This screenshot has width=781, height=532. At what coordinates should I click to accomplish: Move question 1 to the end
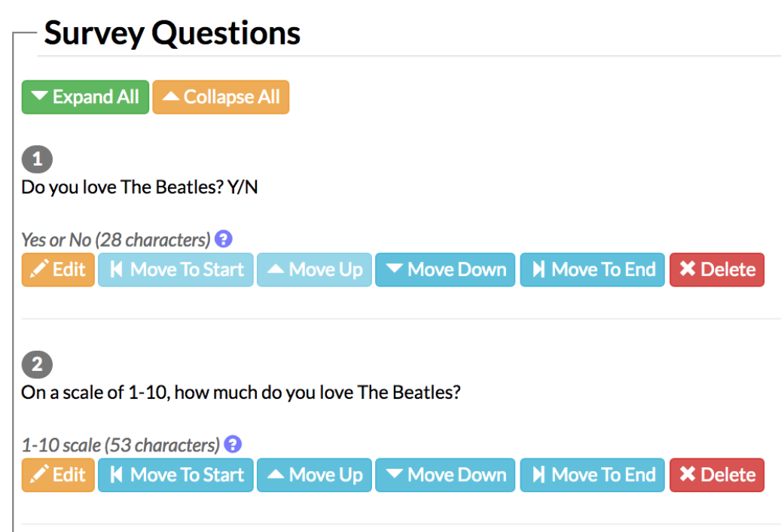tap(592, 269)
